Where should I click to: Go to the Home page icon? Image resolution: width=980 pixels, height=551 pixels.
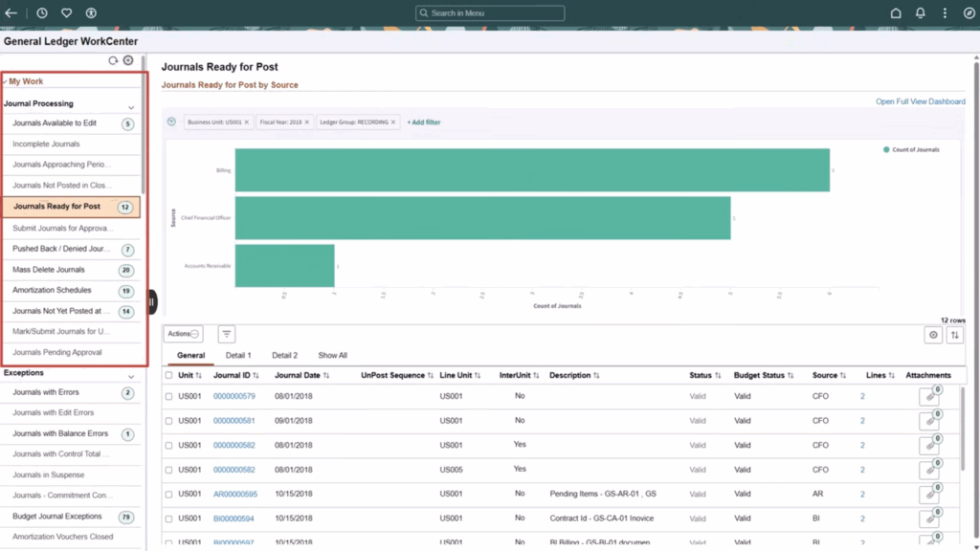click(x=896, y=13)
